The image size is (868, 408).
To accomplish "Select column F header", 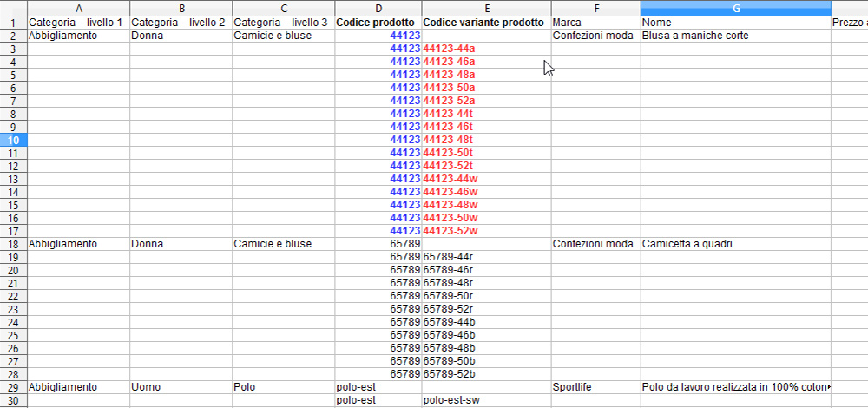I will click(595, 9).
